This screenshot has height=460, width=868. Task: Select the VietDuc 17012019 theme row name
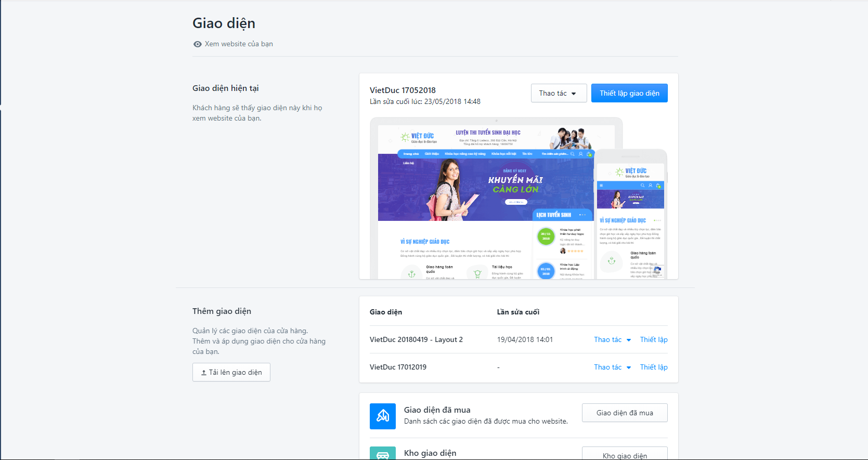click(398, 367)
